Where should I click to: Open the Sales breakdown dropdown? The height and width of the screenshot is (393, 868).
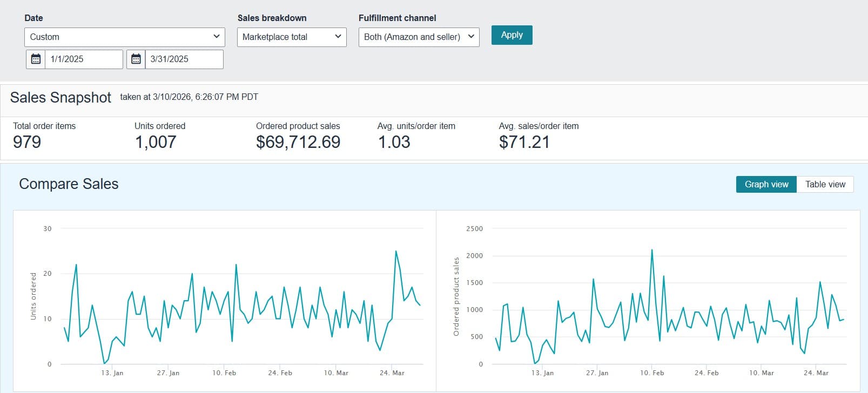point(292,37)
